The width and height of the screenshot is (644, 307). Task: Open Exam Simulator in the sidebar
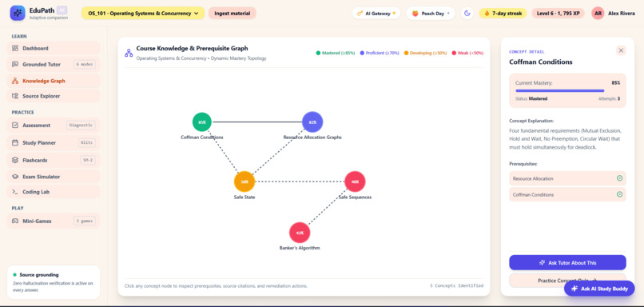pyautogui.click(x=54, y=177)
